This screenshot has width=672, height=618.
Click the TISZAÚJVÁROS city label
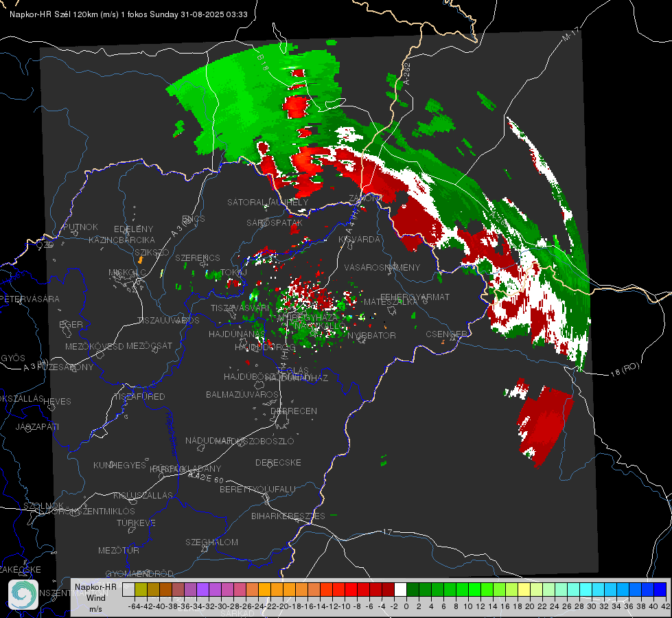168,321
